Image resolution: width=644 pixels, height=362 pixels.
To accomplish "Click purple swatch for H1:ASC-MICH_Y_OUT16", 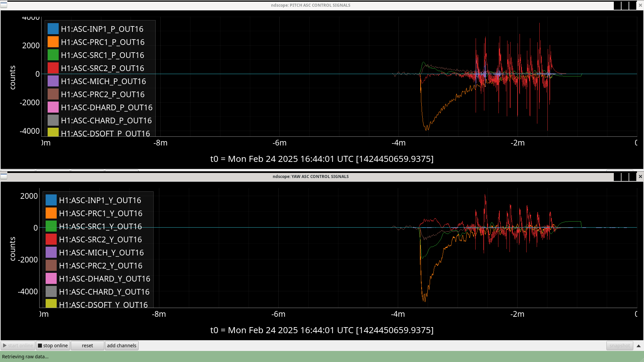I will (x=51, y=252).
